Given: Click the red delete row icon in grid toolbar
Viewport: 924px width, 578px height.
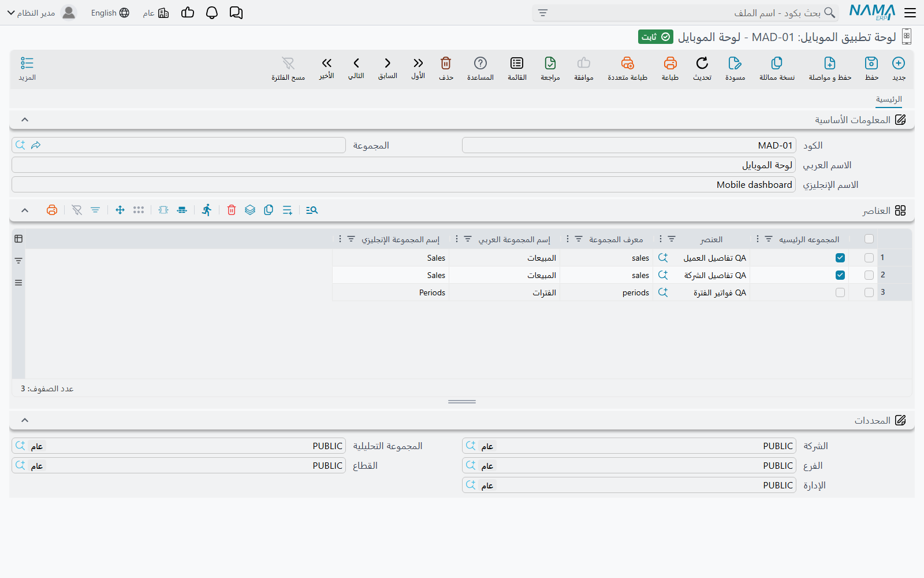Looking at the screenshot, I should coord(232,210).
